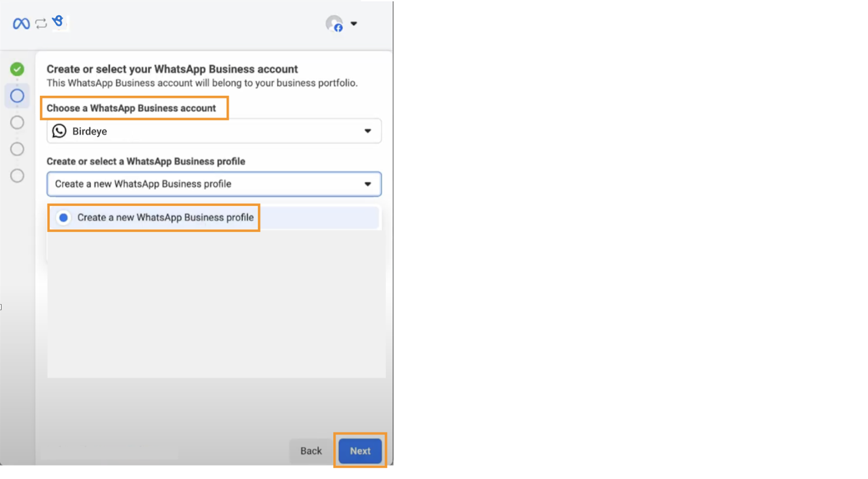Expand the account menu arrow beside avatar
The width and height of the screenshot is (868, 479).
(354, 23)
